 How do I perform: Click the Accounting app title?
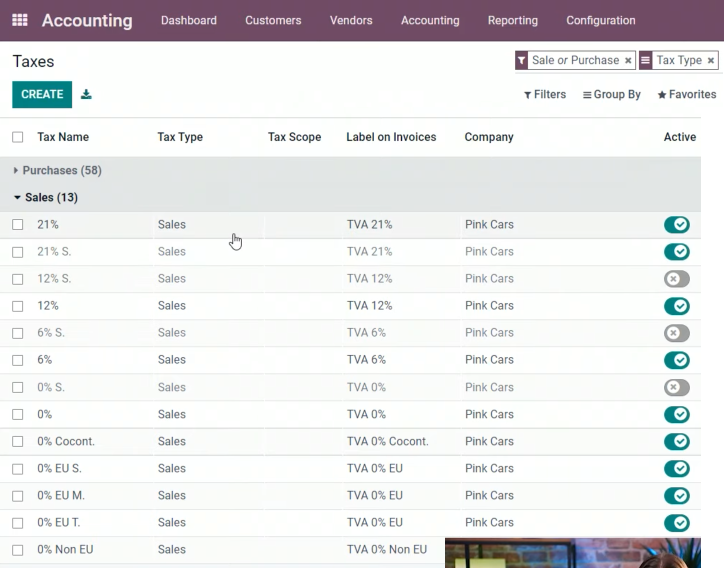87,20
